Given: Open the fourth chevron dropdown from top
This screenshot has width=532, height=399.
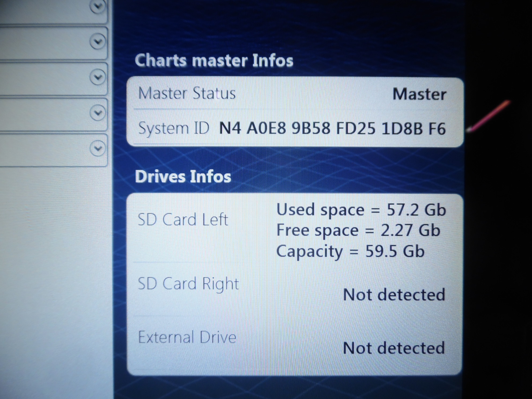Looking at the screenshot, I should [98, 113].
